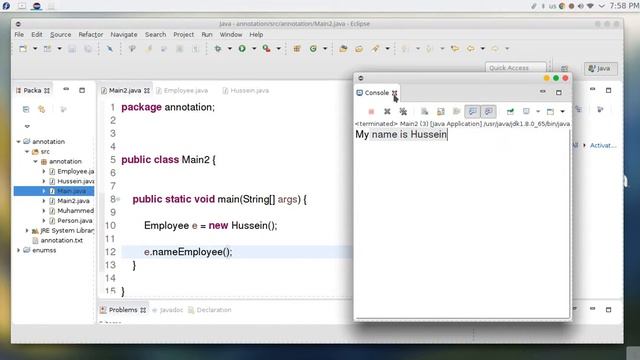Open the Project menu
Screen dimensions: 640x360
pyautogui.click(x=184, y=35)
